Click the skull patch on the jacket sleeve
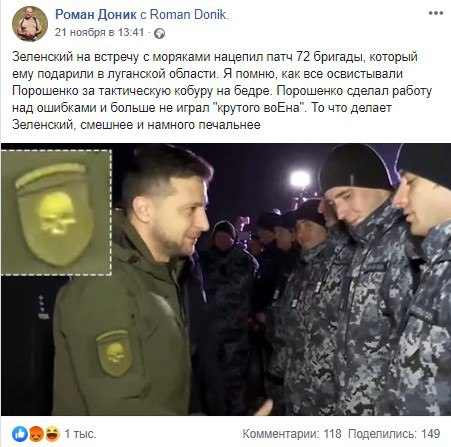The image size is (451, 447). (114, 353)
